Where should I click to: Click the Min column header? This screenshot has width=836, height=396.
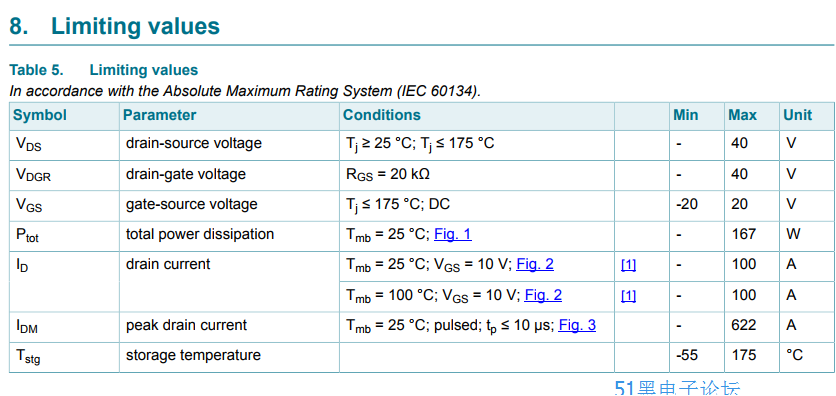[x=686, y=115]
